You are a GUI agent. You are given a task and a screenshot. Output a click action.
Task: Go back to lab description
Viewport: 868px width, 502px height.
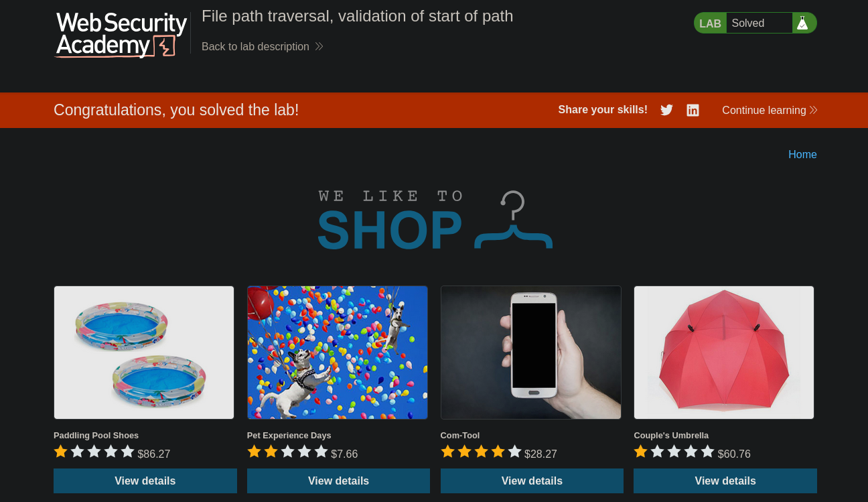255,46
